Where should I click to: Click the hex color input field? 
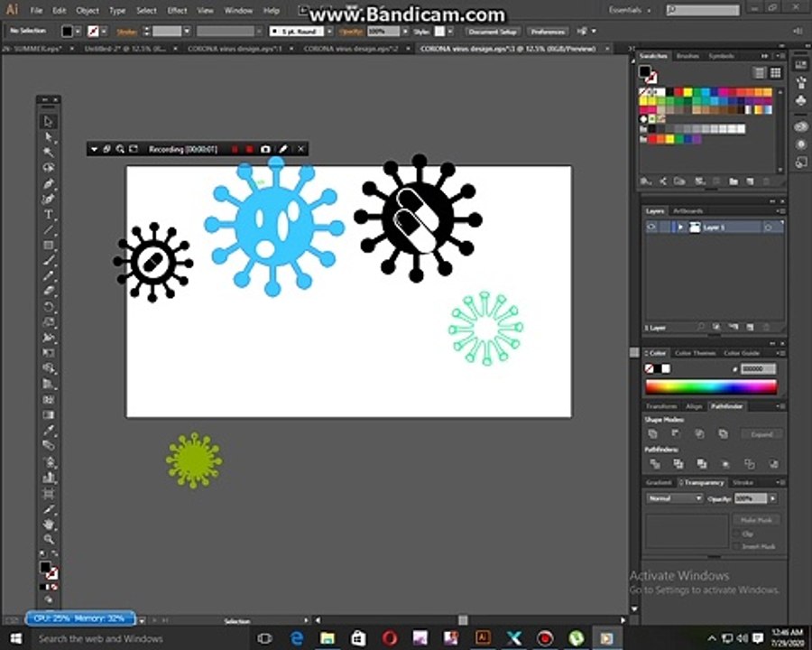[x=758, y=368]
